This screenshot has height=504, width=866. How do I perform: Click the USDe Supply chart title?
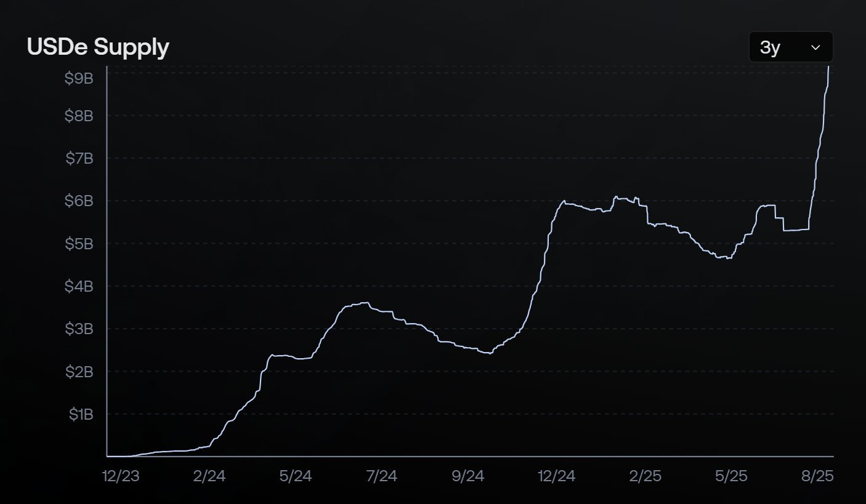(98, 47)
